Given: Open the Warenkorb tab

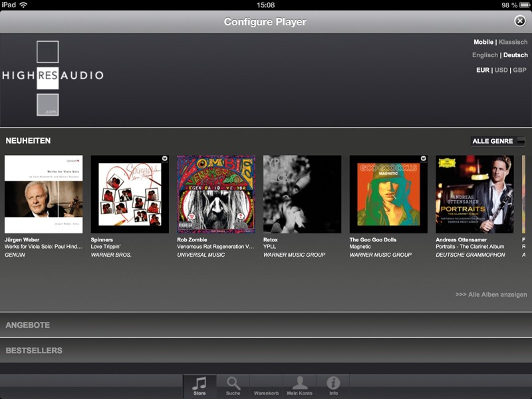Looking at the screenshot, I should pos(267,386).
